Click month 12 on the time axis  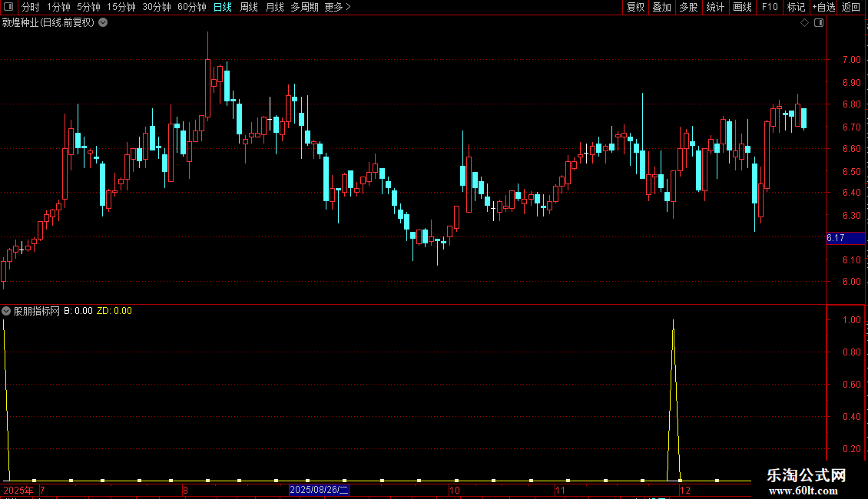(x=684, y=490)
